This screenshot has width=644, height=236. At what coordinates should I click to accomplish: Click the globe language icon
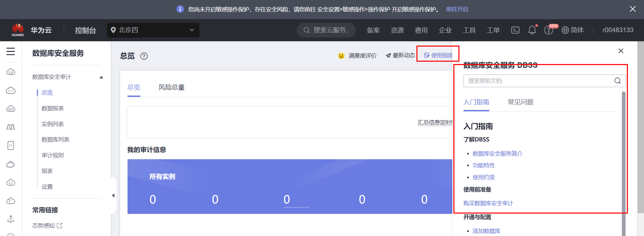(565, 30)
